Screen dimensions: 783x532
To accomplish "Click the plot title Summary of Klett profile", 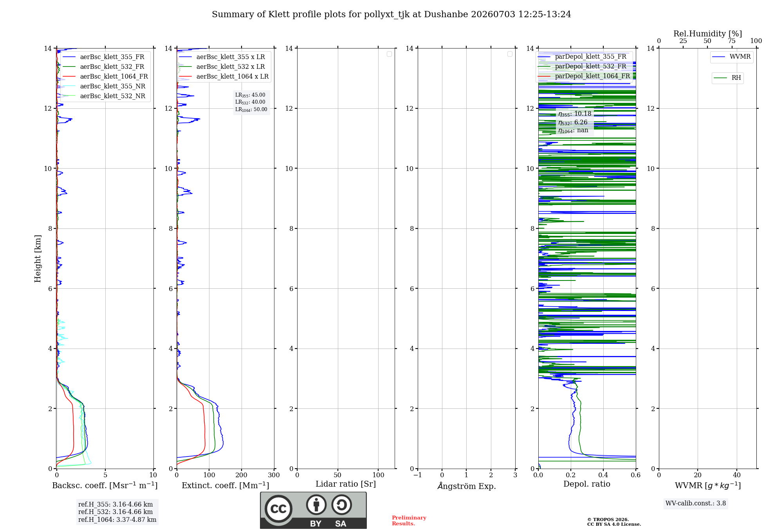I will (391, 14).
